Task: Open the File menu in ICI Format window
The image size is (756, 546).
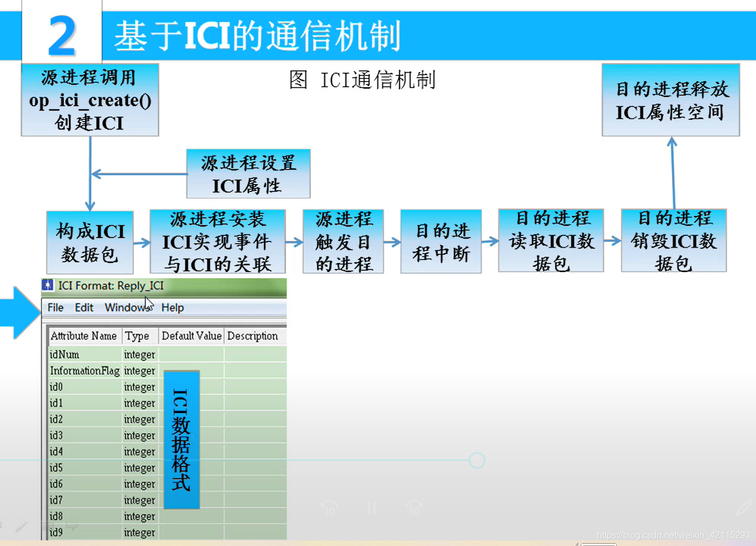Action: pos(55,307)
